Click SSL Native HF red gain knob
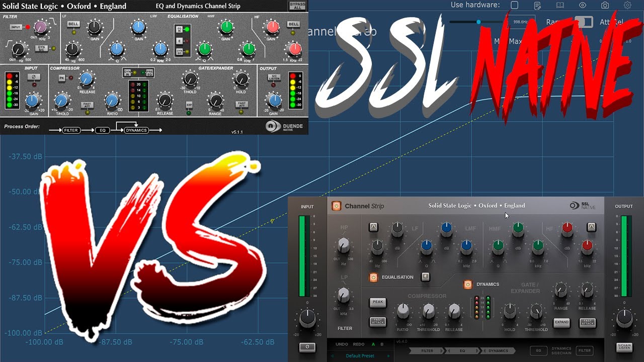The width and height of the screenshot is (644, 362). click(567, 229)
